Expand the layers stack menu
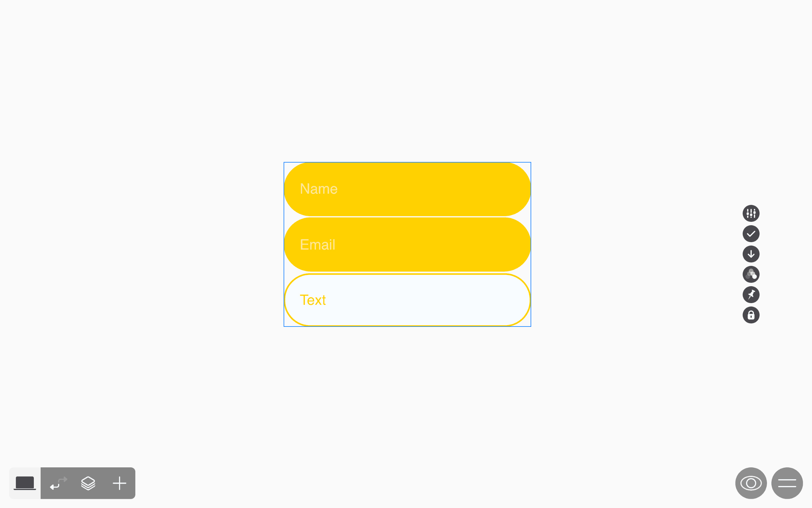 click(88, 483)
